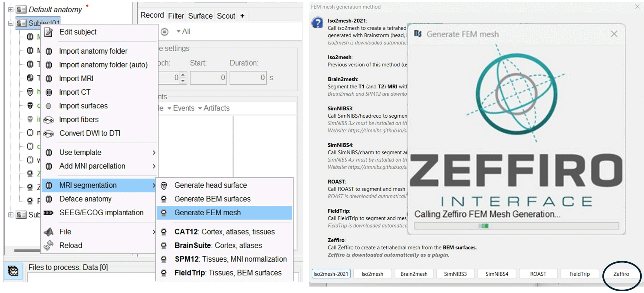
Task: Open the Artifacts dropdown
Action: coord(213,108)
